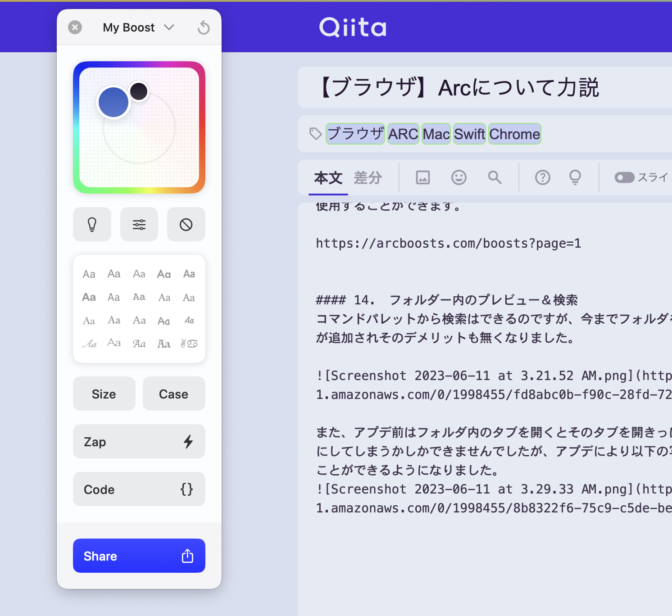Switch to the 本文 tab

click(x=328, y=178)
